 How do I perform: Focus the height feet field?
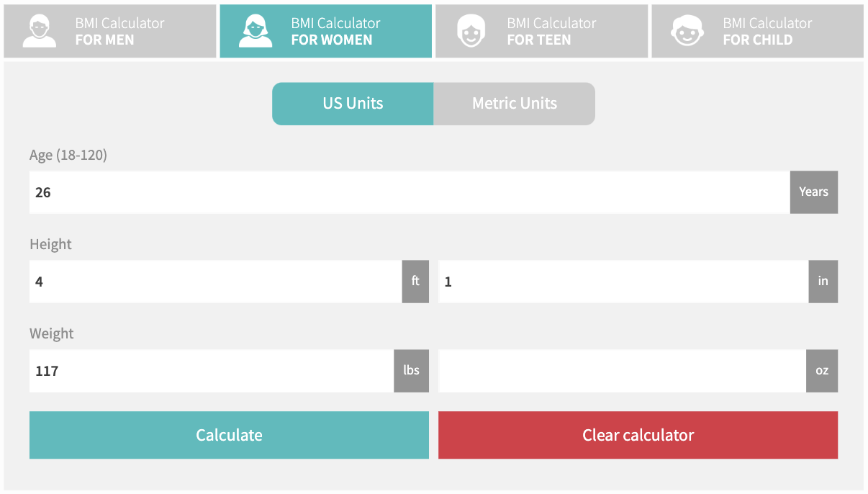point(216,282)
